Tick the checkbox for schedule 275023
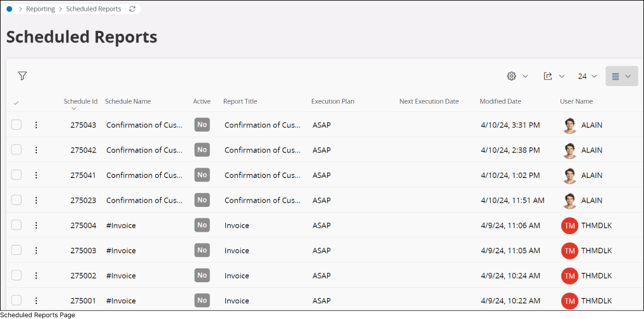The width and height of the screenshot is (644, 319). [16, 200]
